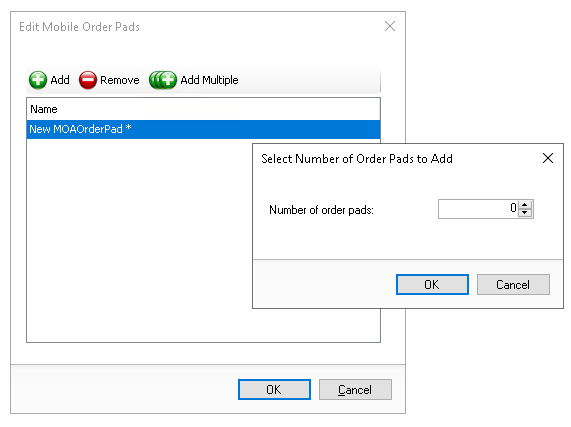The image size is (571, 427).
Task: Click into the Number of order pads field
Action: click(478, 209)
